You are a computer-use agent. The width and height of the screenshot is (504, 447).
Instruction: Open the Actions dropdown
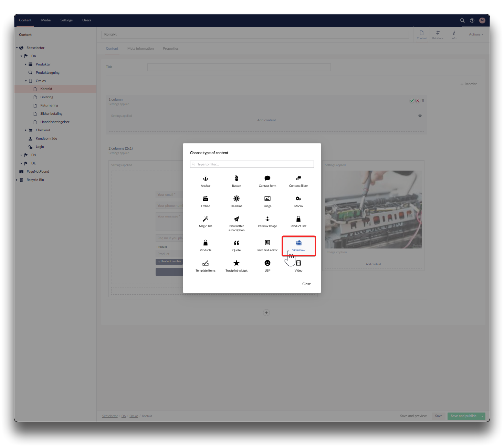point(476,34)
